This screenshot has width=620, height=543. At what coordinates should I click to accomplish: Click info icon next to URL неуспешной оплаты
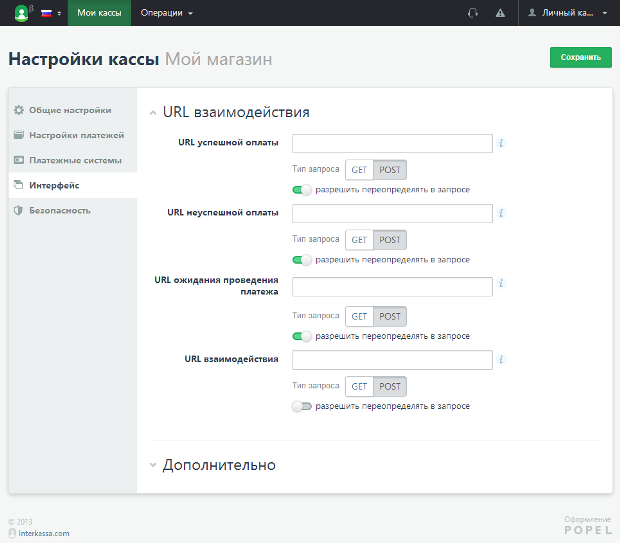(x=501, y=213)
